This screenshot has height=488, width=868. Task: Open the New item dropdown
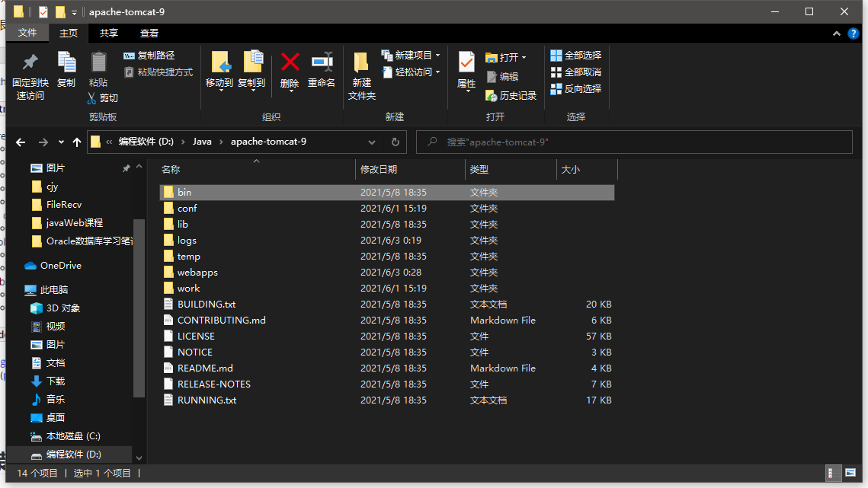[x=410, y=56]
